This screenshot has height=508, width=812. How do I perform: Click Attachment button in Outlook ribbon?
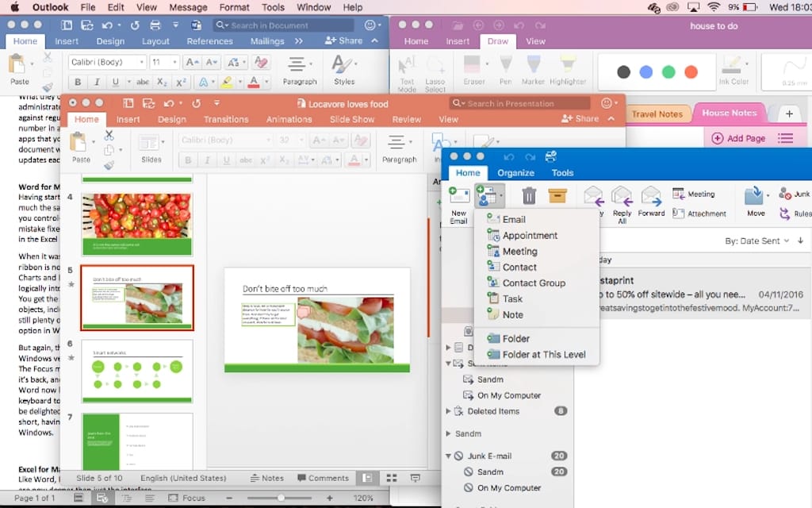click(699, 213)
